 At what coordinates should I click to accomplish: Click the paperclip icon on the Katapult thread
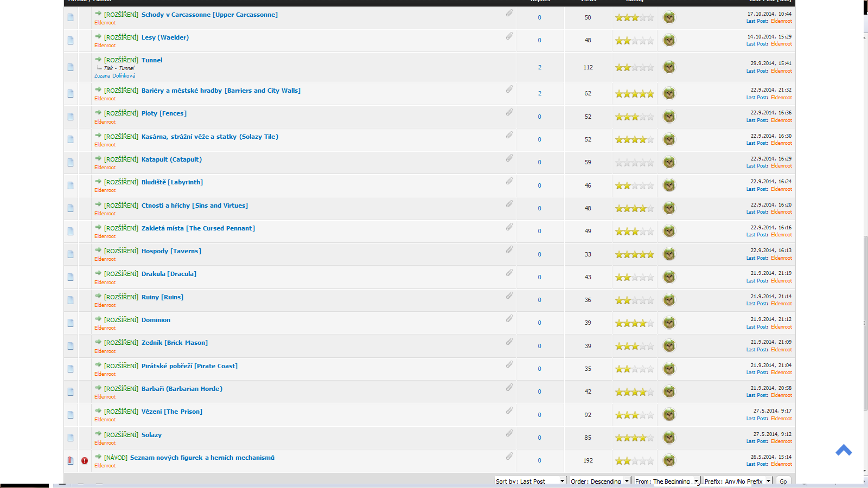(509, 158)
